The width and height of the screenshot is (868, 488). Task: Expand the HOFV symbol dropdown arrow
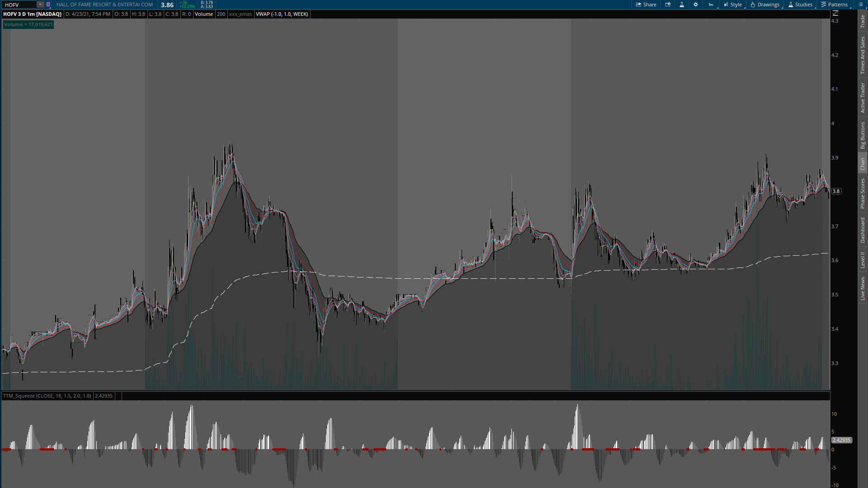pos(40,5)
